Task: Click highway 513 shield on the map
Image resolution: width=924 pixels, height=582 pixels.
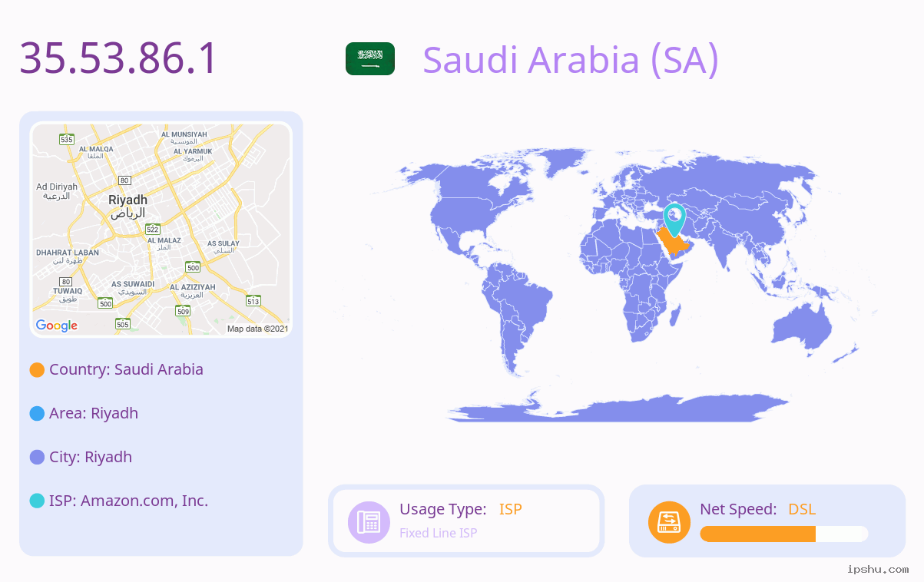Action: click(x=253, y=301)
